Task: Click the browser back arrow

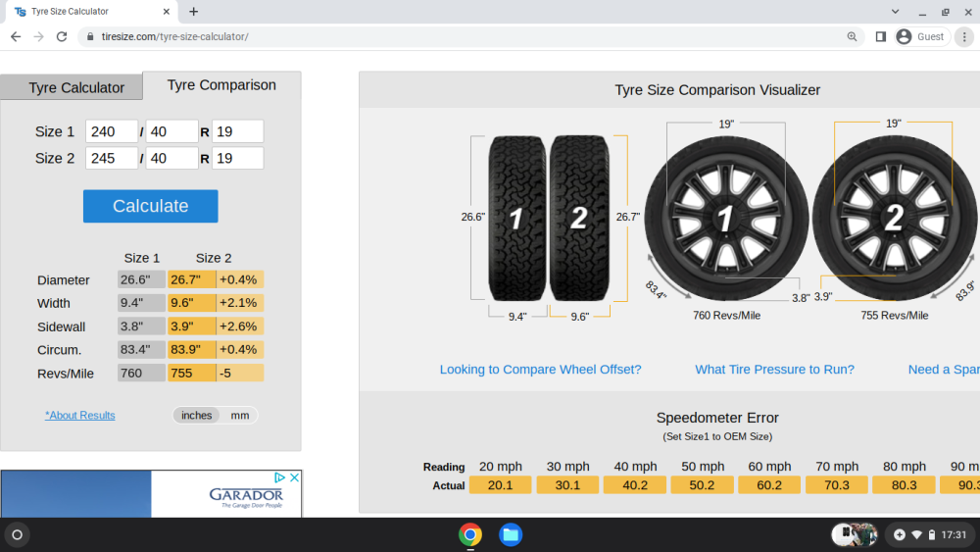Action: point(16,37)
